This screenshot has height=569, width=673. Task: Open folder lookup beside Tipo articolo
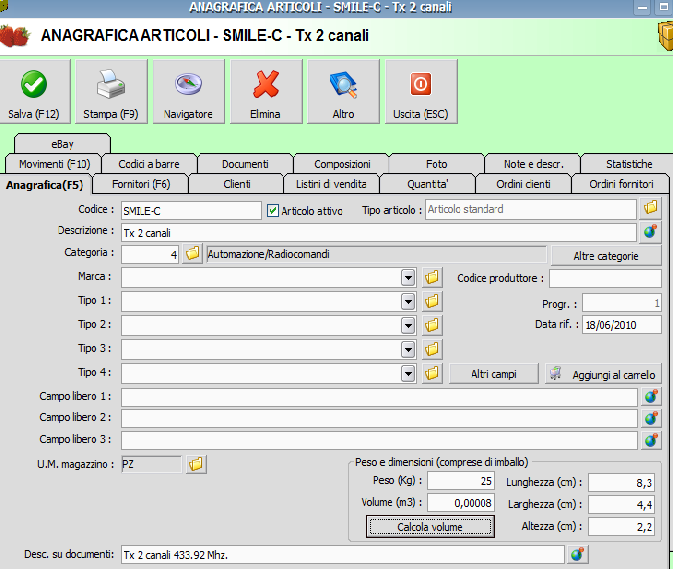click(x=650, y=208)
